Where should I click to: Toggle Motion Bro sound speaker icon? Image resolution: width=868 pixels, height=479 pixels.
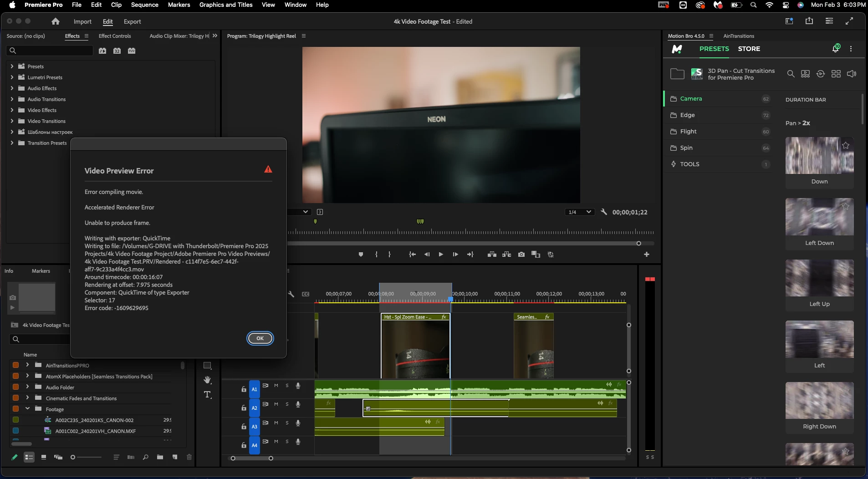(852, 74)
